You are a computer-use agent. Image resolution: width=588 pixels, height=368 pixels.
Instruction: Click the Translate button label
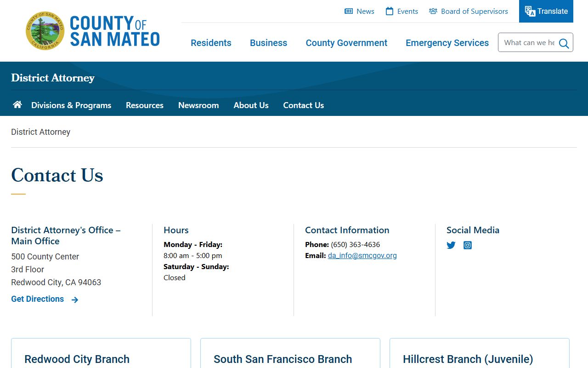[553, 11]
